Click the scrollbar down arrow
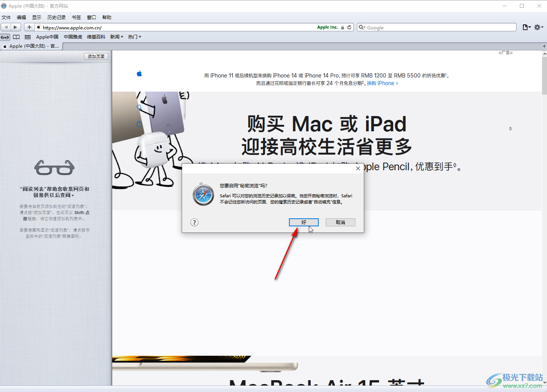 pyautogui.click(x=544, y=382)
